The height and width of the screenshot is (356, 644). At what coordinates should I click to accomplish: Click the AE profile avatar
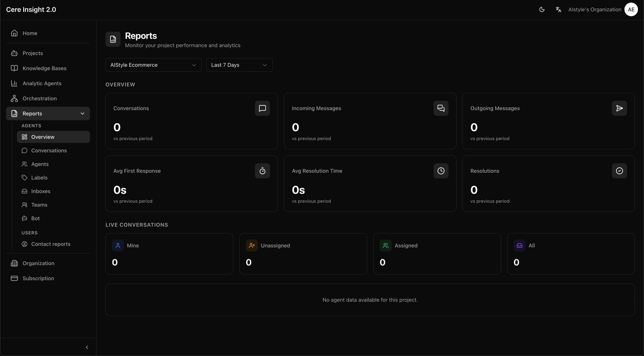click(631, 9)
